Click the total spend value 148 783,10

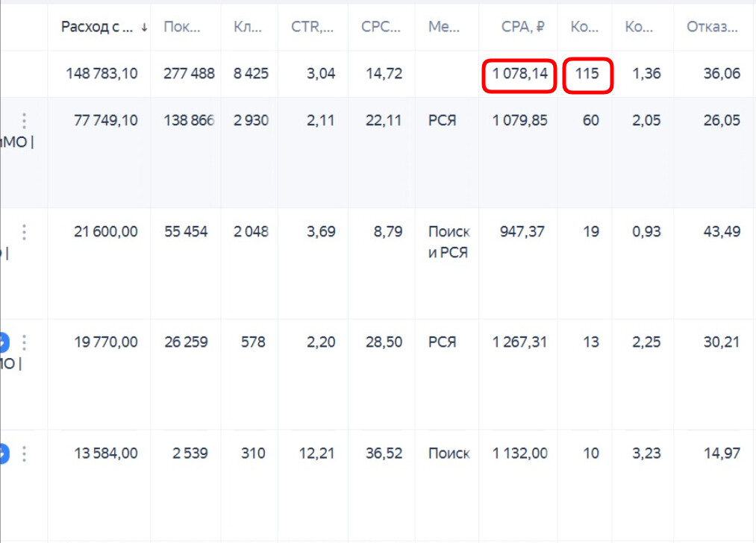coord(101,74)
